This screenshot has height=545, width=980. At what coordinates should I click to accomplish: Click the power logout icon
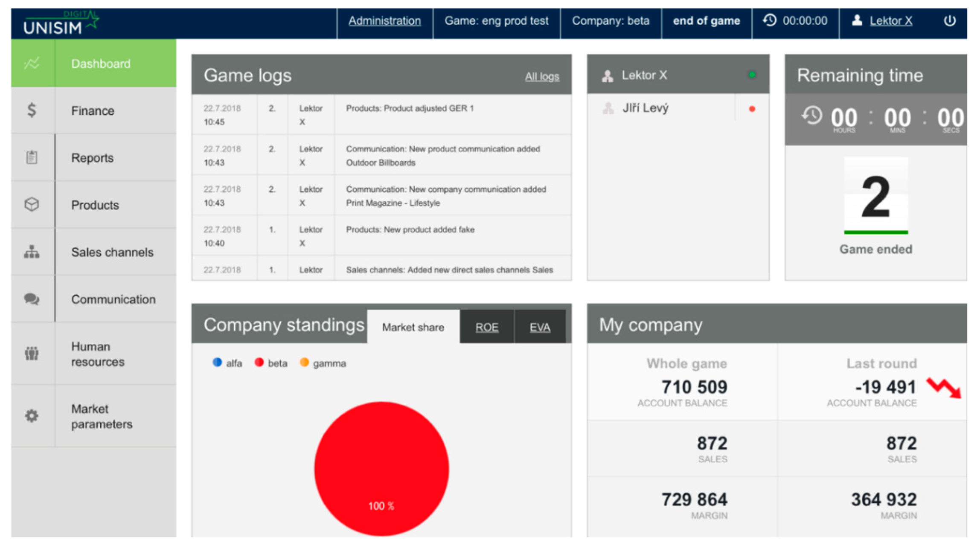(949, 20)
